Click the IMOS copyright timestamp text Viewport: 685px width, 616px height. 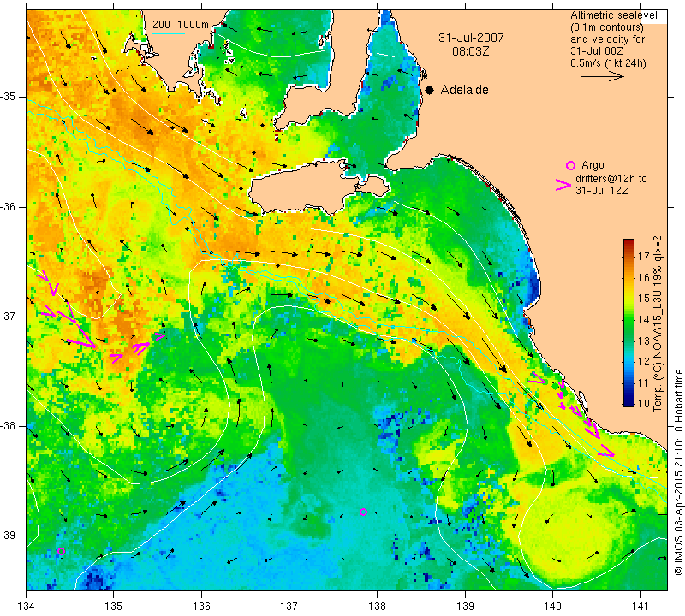click(677, 471)
